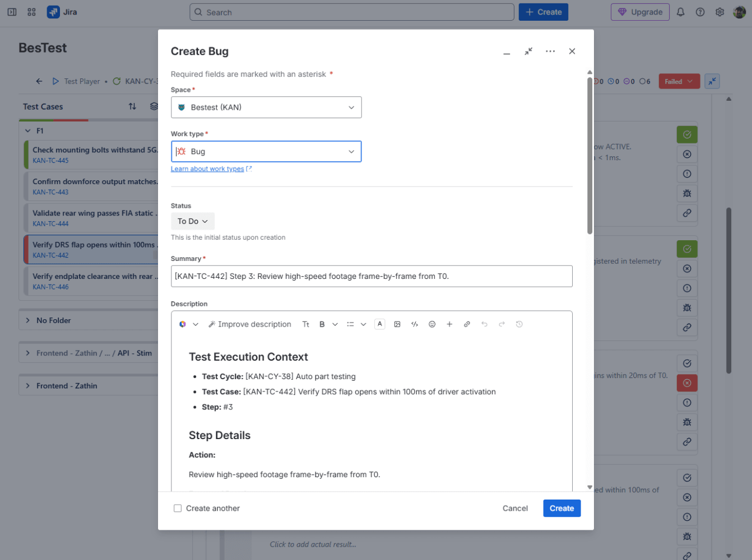Insert a bullet list in description
752x560 pixels.
tap(350, 324)
